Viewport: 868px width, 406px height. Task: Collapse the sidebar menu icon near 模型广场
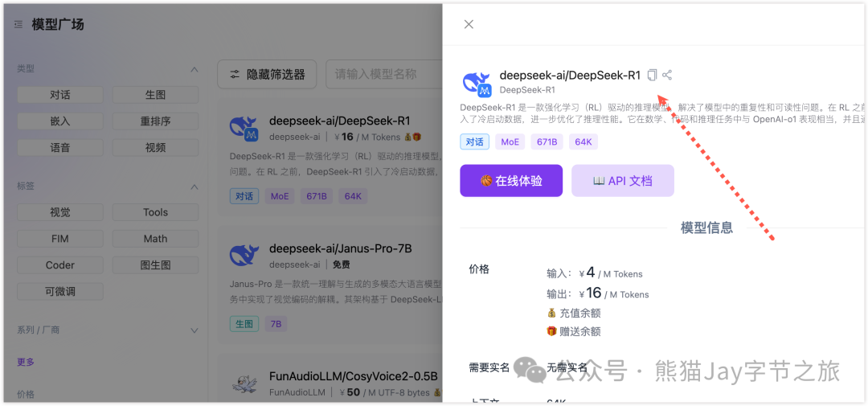pos(18,24)
